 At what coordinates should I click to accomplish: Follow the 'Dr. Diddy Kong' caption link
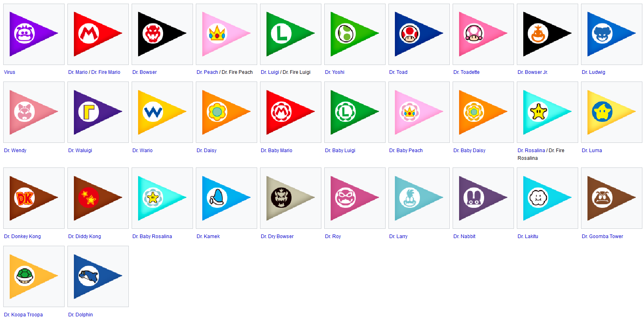click(84, 236)
